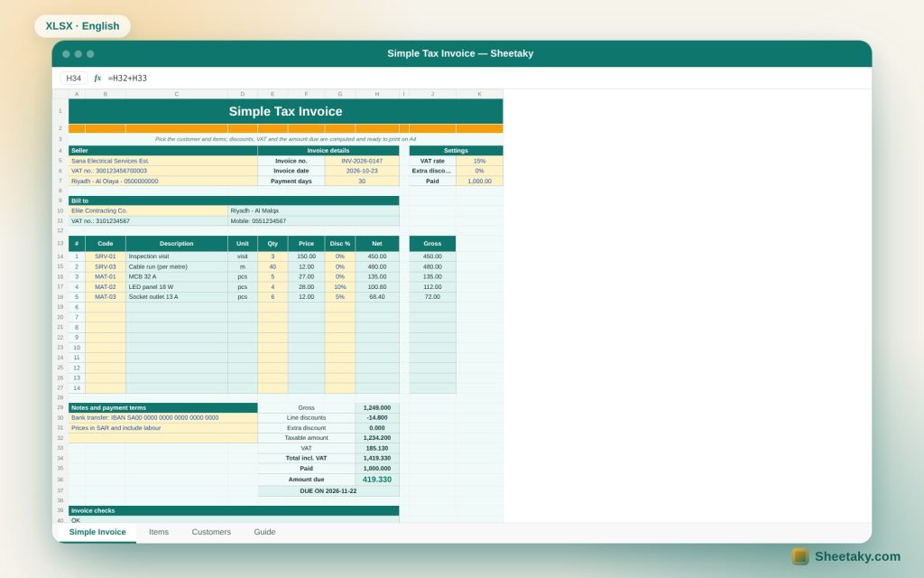Select column C header
The height and width of the screenshot is (578, 924).
tap(176, 94)
